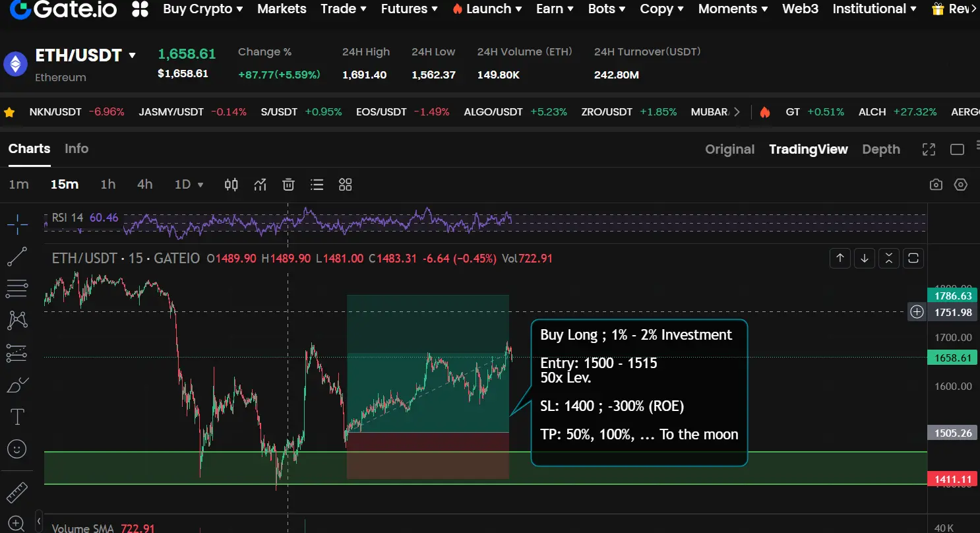Viewport: 980px width, 533px height.
Task: Maximize the price pane
Action: click(x=913, y=258)
